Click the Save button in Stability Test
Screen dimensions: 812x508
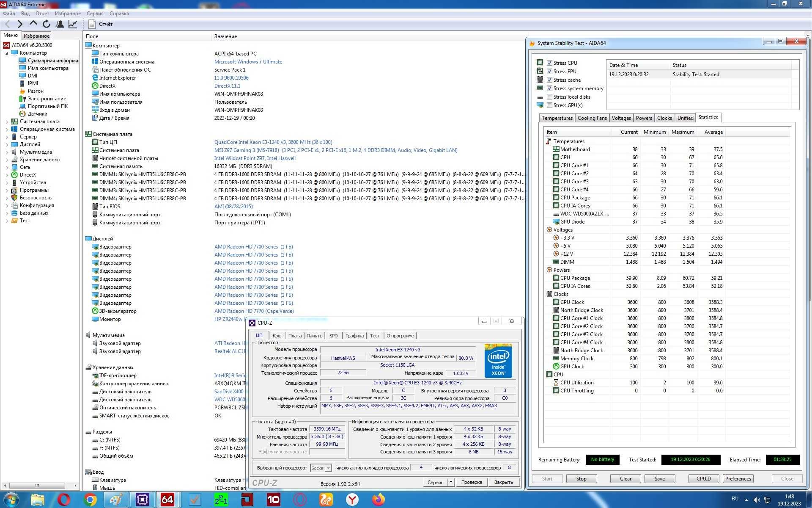(x=659, y=479)
